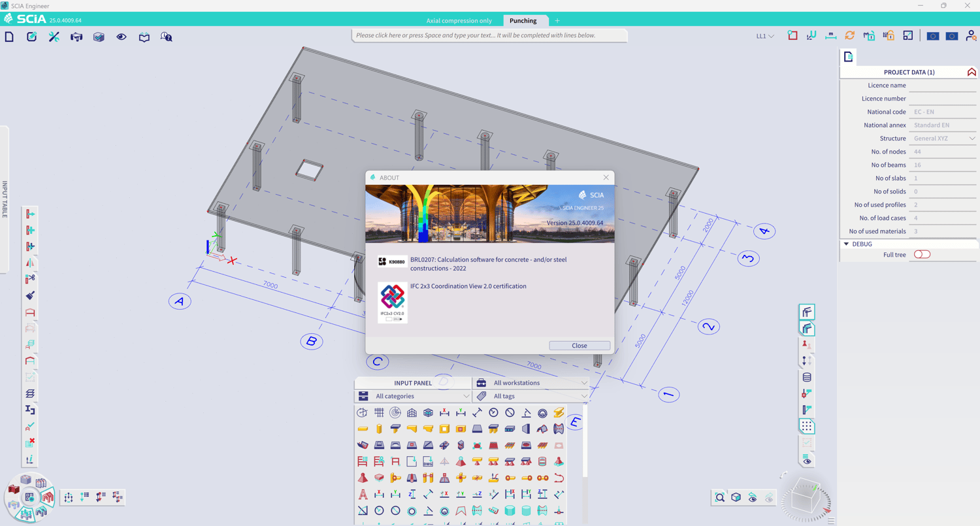Add a new tab with the plus button

(557, 20)
